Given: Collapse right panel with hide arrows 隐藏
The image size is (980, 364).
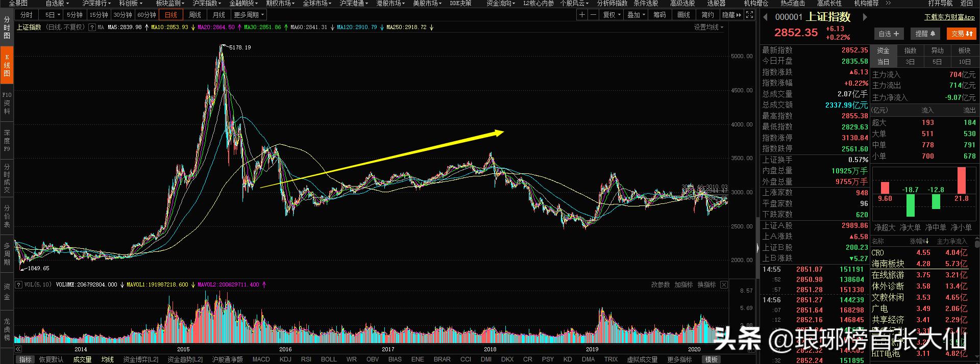Looking at the screenshot, I should 731,15.
